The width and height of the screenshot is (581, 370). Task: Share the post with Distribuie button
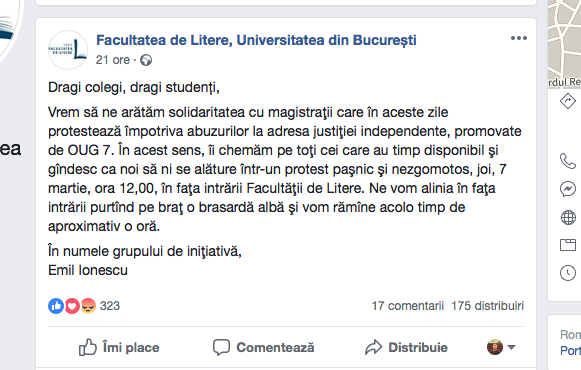point(406,347)
